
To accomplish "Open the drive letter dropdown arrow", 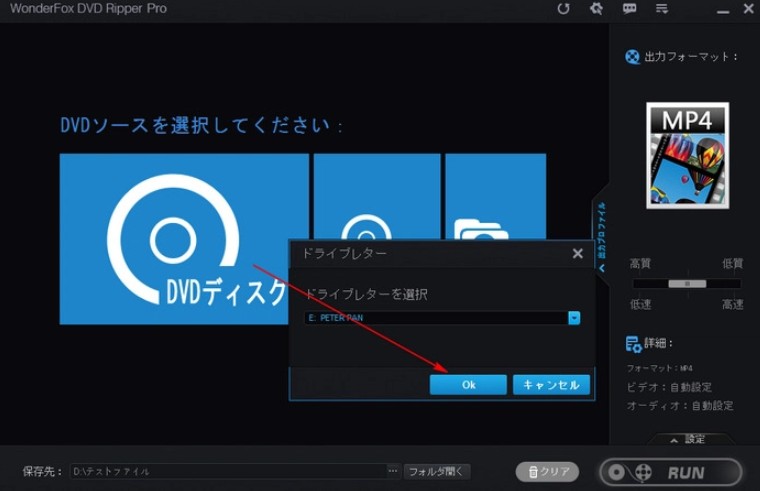I will click(574, 318).
